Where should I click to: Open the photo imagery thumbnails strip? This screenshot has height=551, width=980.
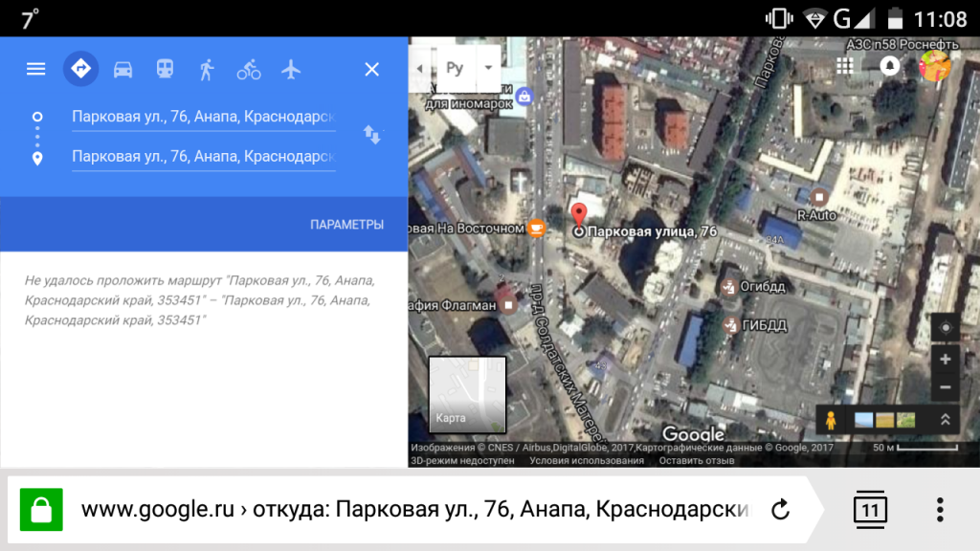(x=884, y=421)
